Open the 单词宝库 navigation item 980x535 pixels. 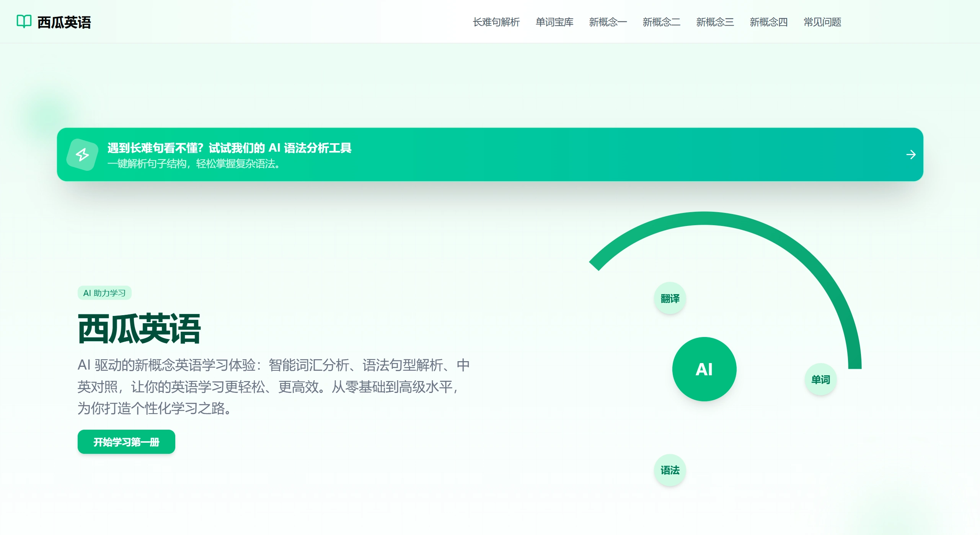554,23
